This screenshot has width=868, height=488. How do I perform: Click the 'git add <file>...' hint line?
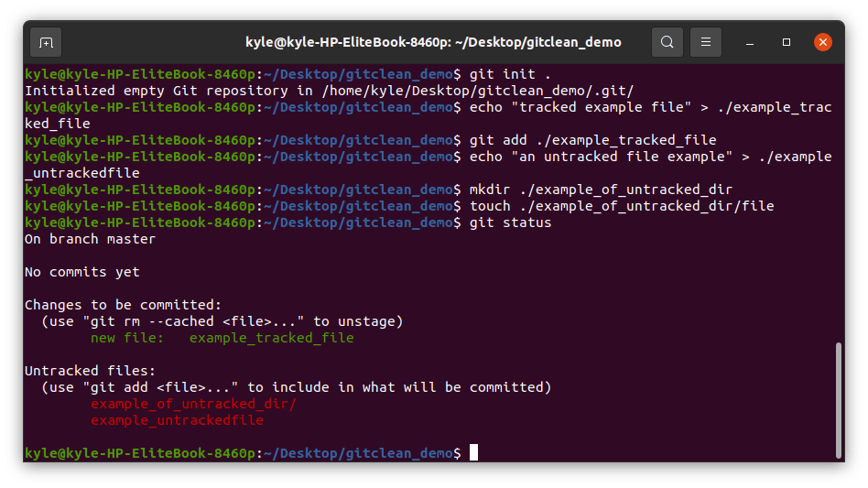click(296, 387)
